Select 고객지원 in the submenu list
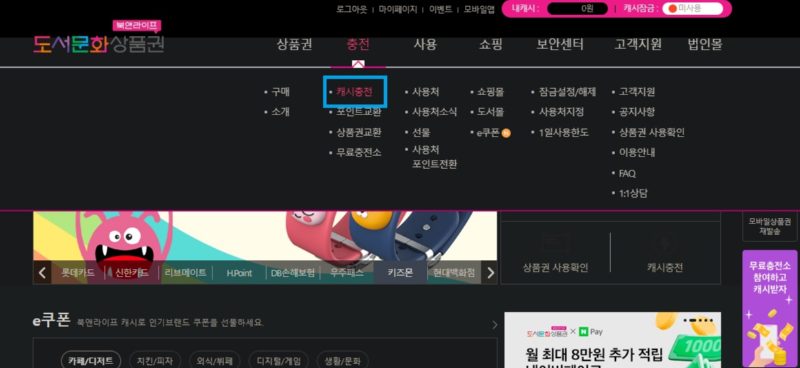This screenshot has height=368, width=800. [637, 92]
